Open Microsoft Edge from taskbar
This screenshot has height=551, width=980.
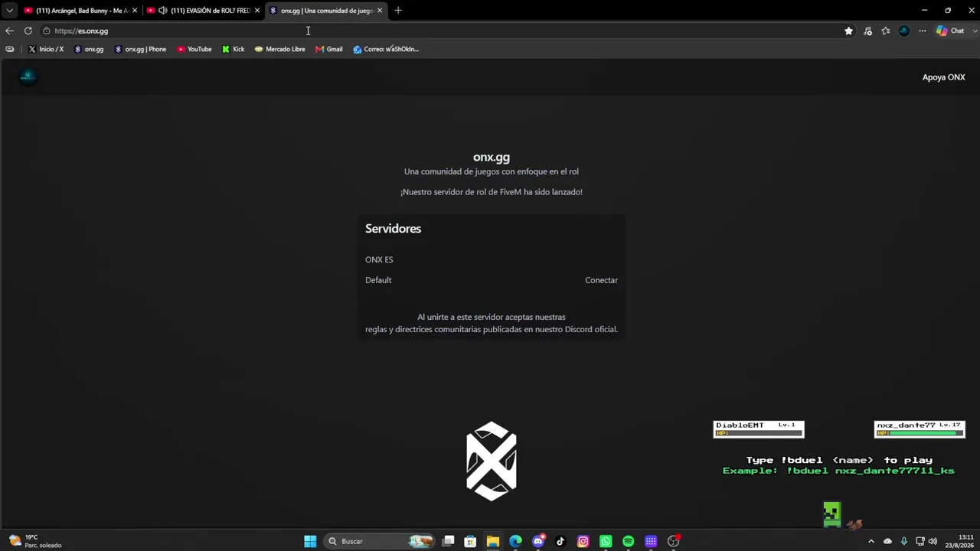coord(515,541)
